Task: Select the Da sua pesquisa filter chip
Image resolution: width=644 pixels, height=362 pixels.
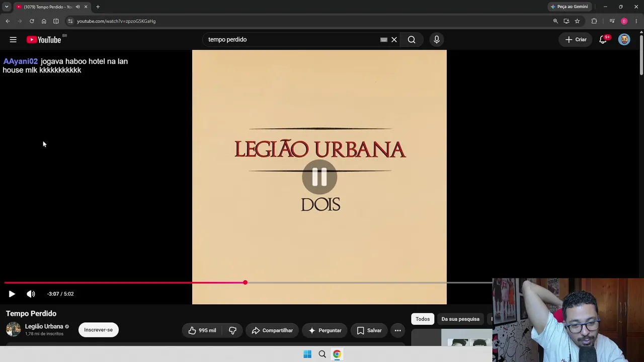Action: (x=460, y=319)
